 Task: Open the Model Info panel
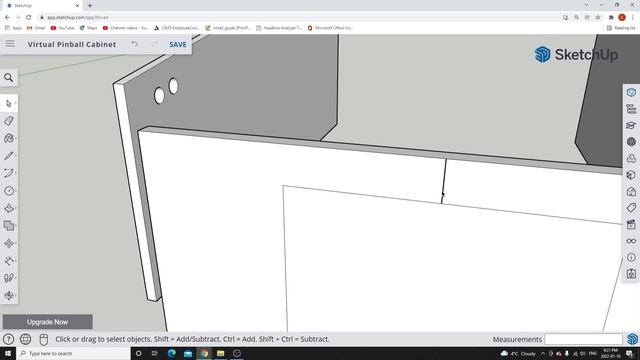click(x=631, y=257)
